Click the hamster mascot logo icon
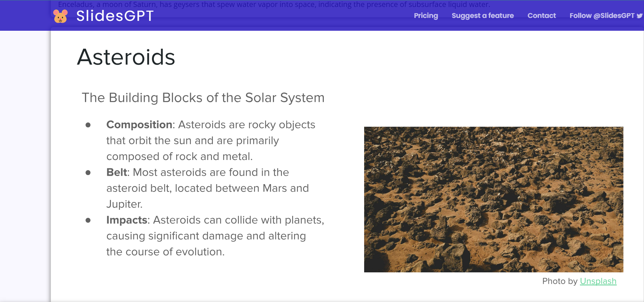644x302 pixels. (x=60, y=16)
